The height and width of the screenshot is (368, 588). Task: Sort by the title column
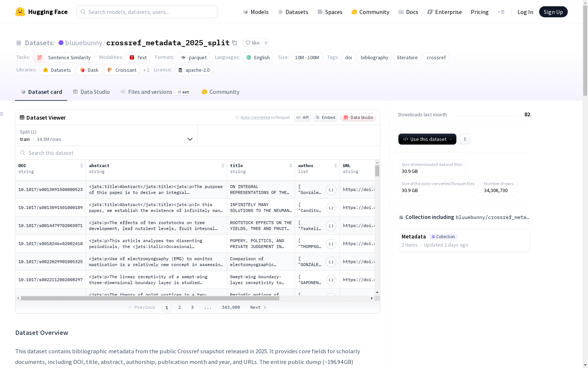coord(291,166)
